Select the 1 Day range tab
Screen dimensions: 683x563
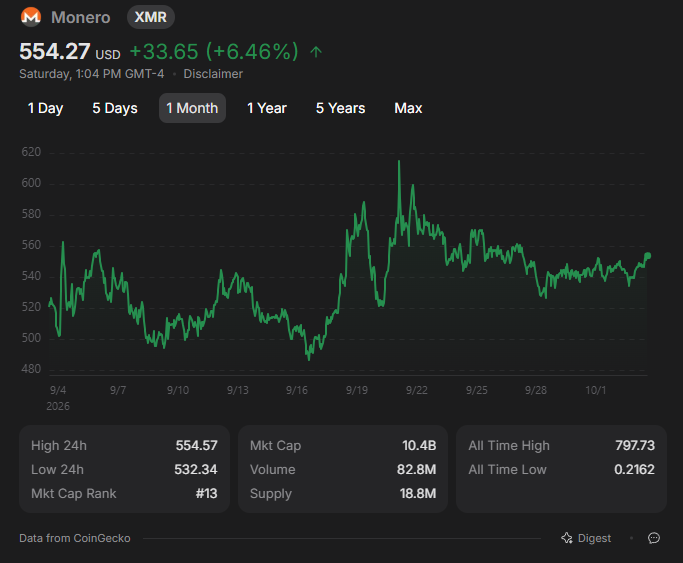[x=45, y=108]
